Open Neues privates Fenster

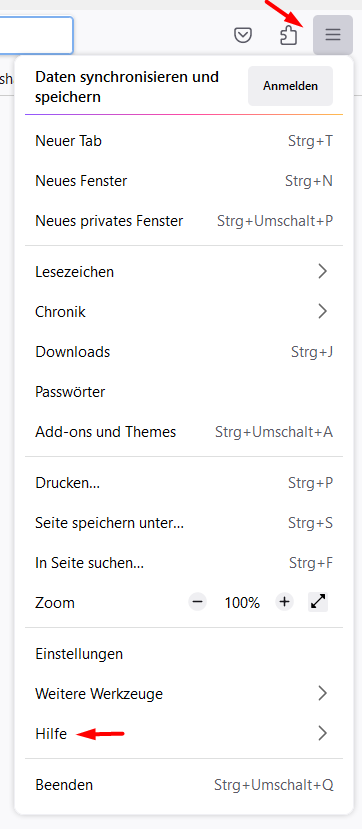click(x=184, y=220)
